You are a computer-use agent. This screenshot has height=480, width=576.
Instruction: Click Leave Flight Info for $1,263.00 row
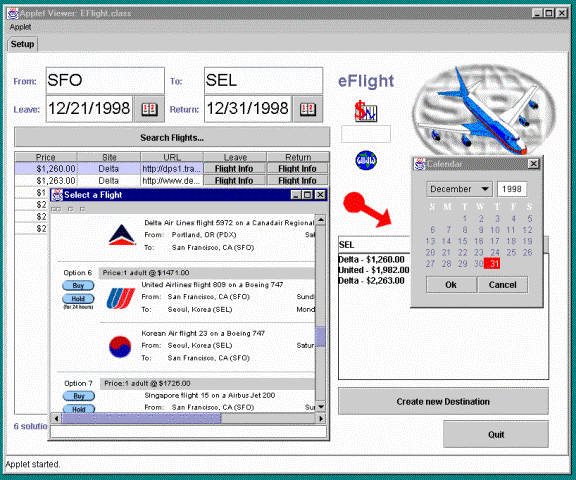(234, 181)
